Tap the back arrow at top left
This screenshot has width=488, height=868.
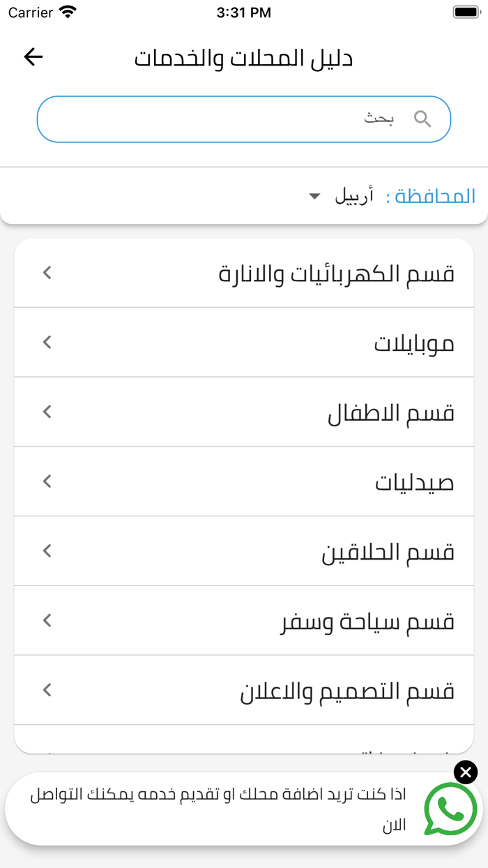coord(32,57)
